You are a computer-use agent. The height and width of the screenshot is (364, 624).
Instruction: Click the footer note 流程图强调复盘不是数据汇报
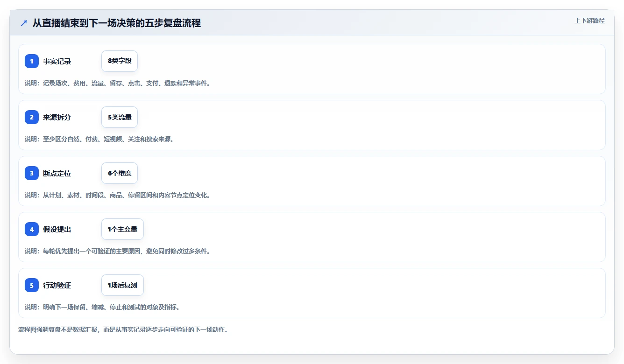tap(123, 329)
